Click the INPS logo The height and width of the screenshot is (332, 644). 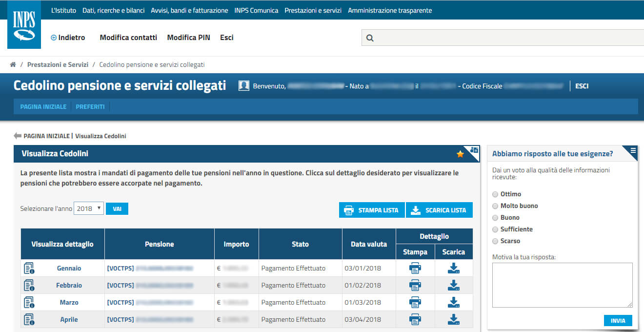coord(24,27)
